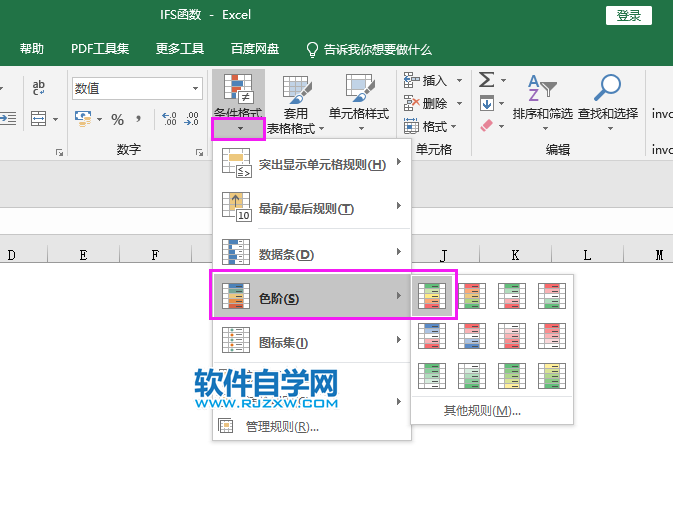Screen dimensions: 673x513
Task: Select column F header
Action: [155, 255]
